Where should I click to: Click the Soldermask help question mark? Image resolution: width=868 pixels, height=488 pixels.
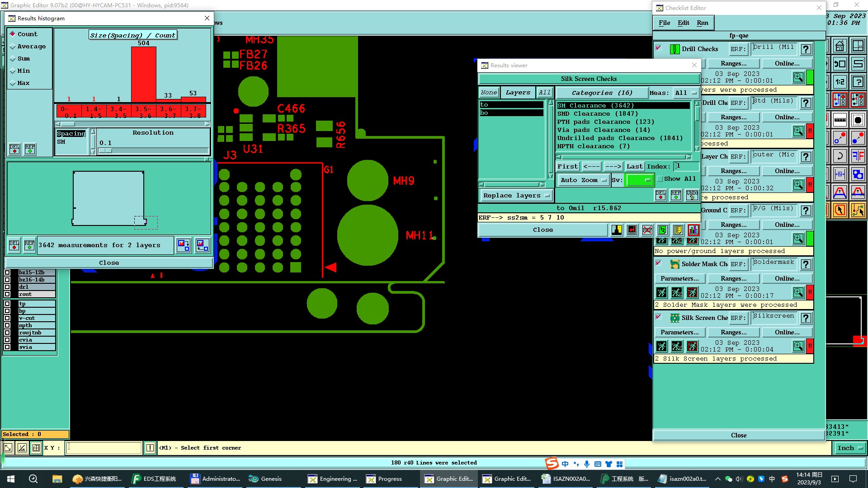806,264
